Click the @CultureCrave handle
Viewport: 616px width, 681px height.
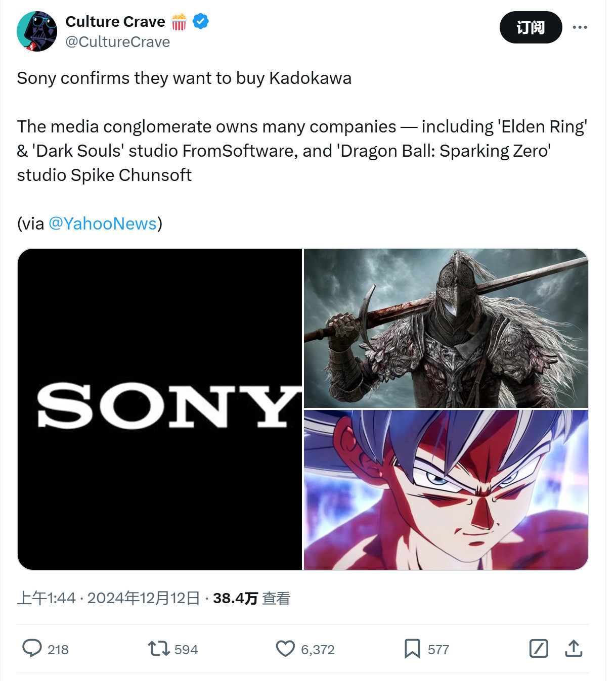(118, 42)
